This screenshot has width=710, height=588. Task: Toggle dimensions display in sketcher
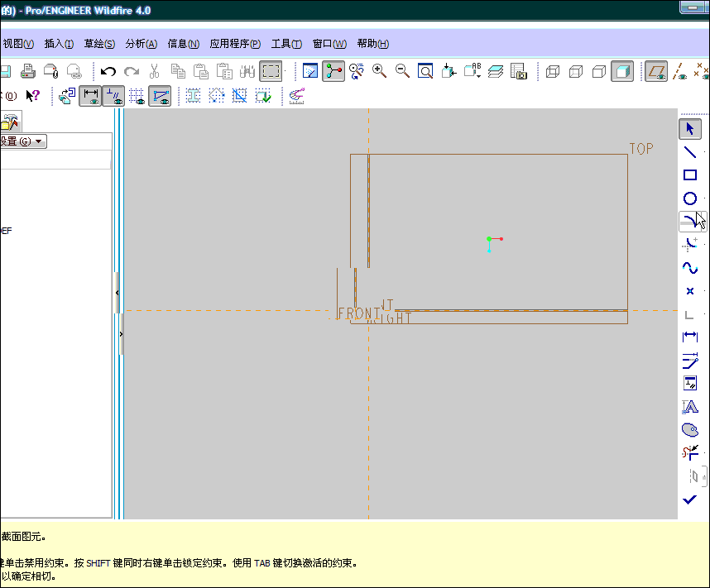(x=90, y=95)
